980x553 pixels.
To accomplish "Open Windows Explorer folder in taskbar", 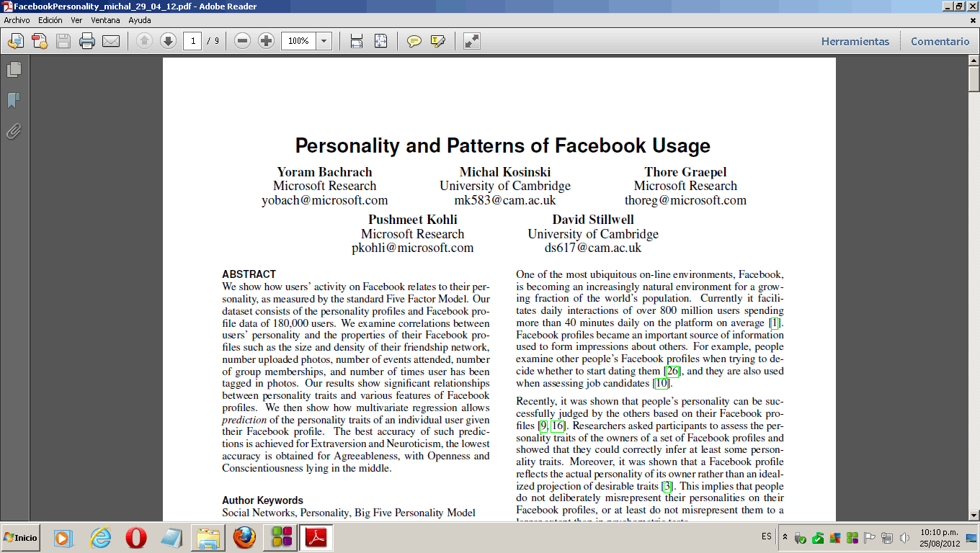I will (208, 538).
